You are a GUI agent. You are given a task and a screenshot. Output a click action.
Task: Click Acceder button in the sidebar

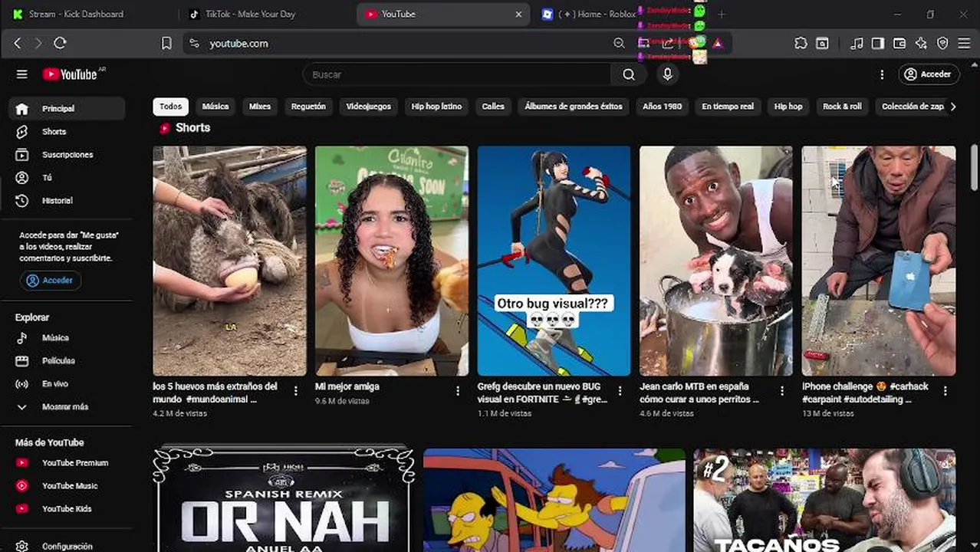(51, 281)
